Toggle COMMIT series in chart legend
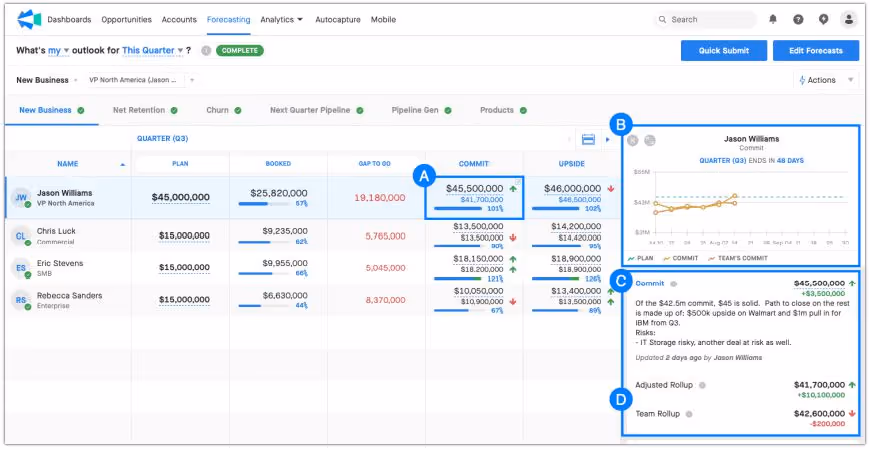 point(679,258)
